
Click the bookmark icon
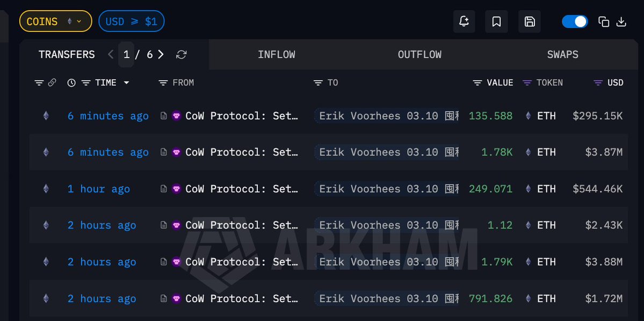496,22
